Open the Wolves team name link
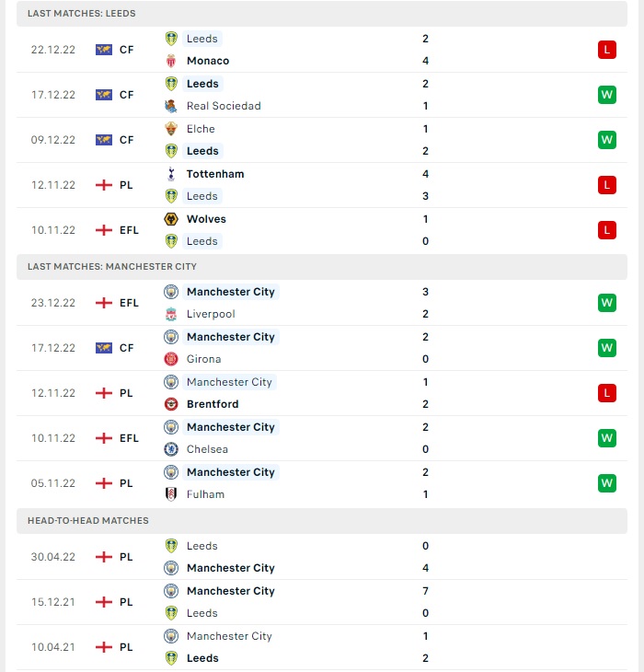This screenshot has height=672, width=644. pyautogui.click(x=206, y=219)
